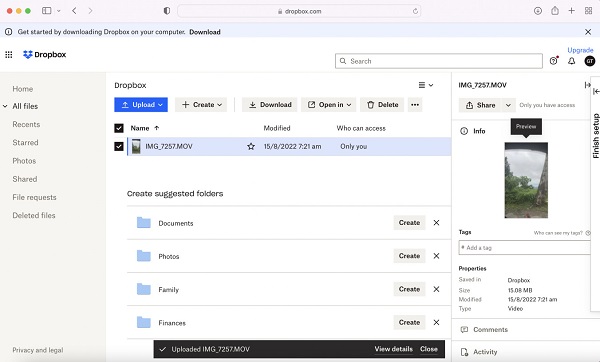Image resolution: width=600 pixels, height=362 pixels.
Task: Click the Upgrade link
Action: click(x=580, y=50)
